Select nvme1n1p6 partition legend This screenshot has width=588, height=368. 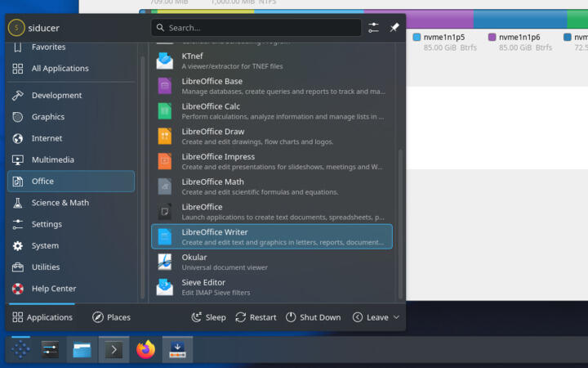520,42
